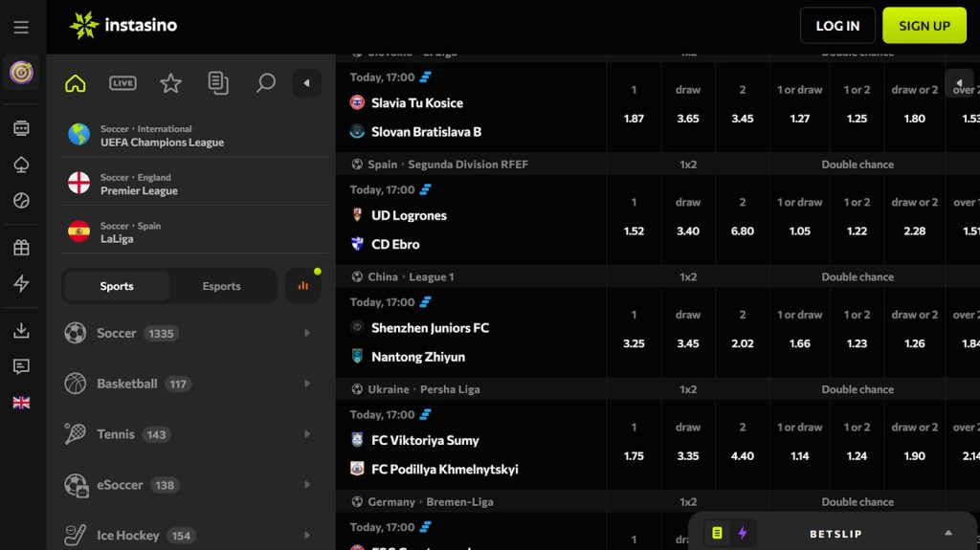
Task: Click the SIGN UP button
Action: (x=924, y=26)
